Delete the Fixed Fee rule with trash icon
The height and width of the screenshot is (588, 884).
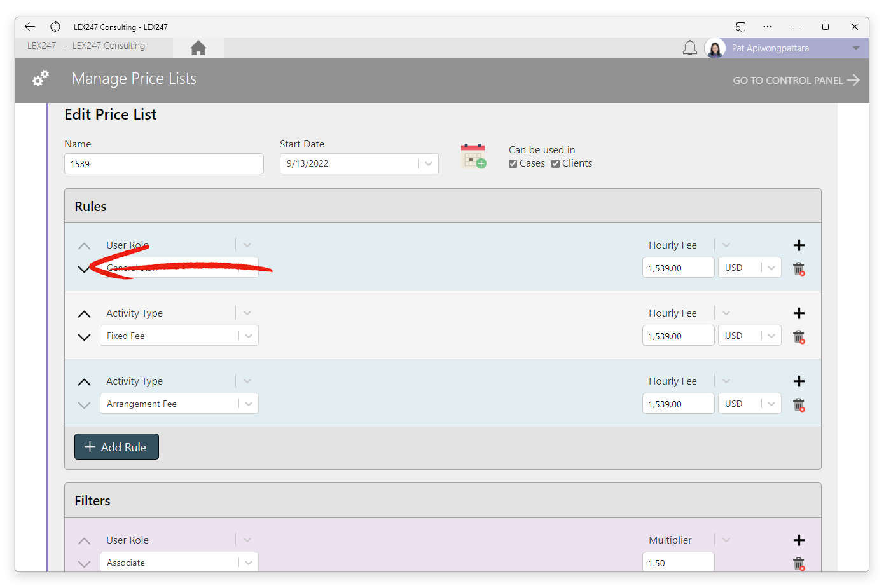pos(799,337)
